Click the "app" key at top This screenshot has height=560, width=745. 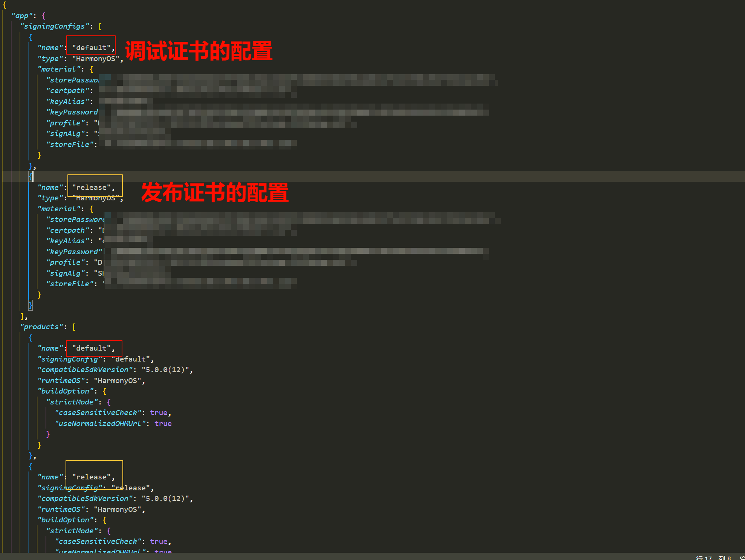(x=21, y=16)
